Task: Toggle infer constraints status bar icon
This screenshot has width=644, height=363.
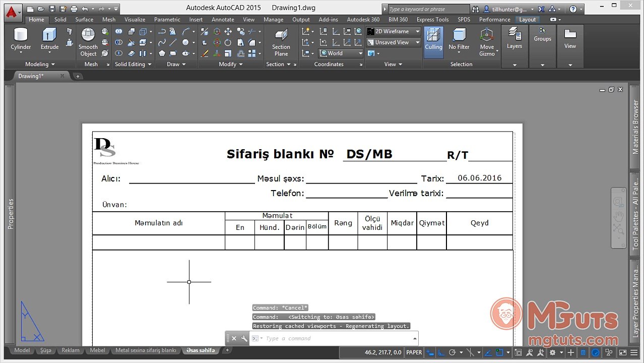Action: click(x=430, y=352)
